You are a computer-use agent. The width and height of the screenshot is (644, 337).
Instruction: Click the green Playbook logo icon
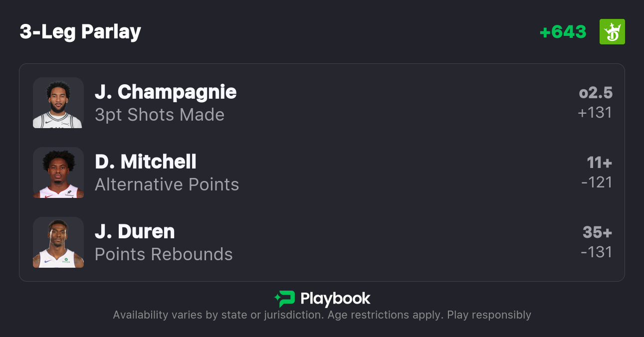click(x=284, y=299)
